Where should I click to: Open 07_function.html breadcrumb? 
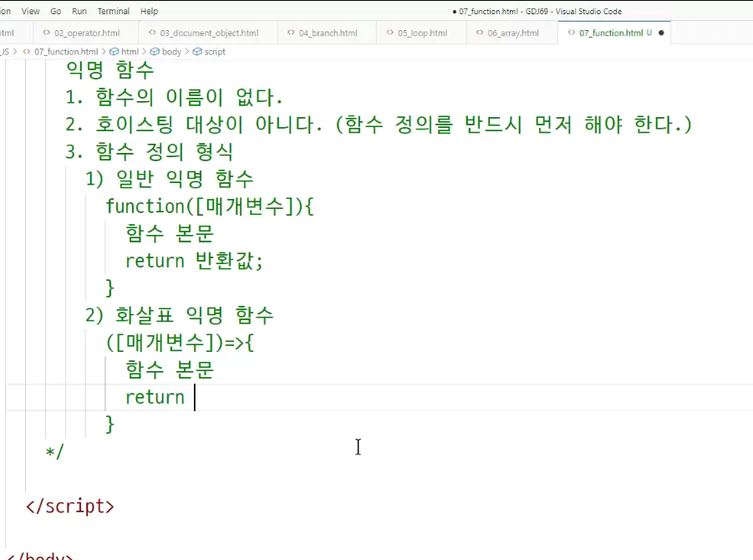(66, 51)
